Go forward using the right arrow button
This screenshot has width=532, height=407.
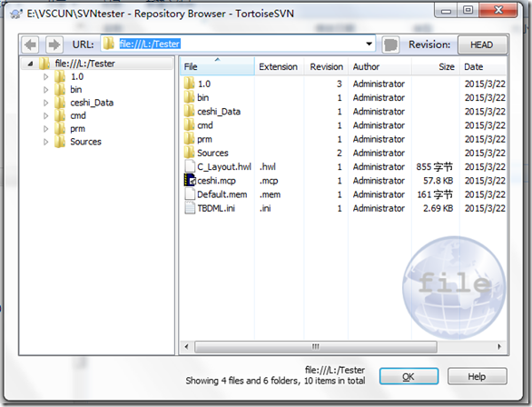point(54,45)
